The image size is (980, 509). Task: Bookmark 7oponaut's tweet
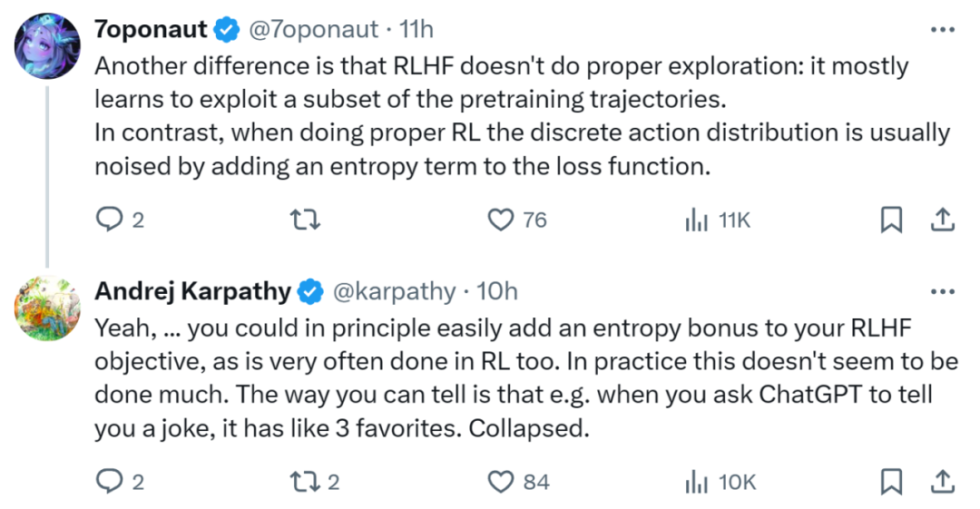coord(891,220)
